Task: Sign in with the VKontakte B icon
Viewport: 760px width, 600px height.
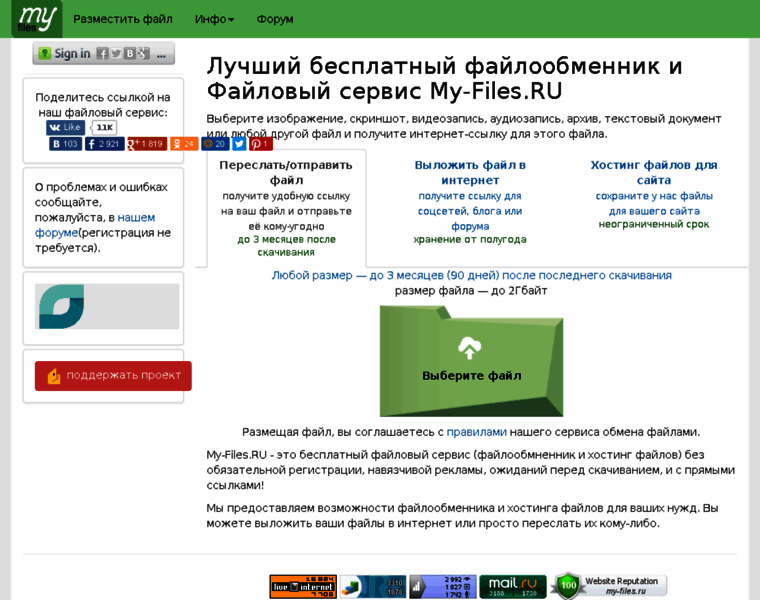Action: tap(129, 53)
